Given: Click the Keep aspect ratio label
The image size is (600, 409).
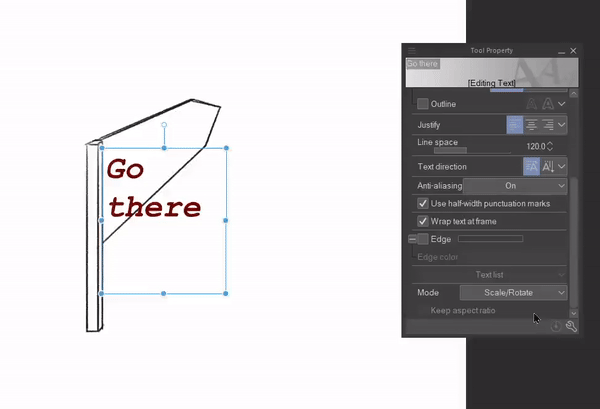Looking at the screenshot, I should 463,310.
